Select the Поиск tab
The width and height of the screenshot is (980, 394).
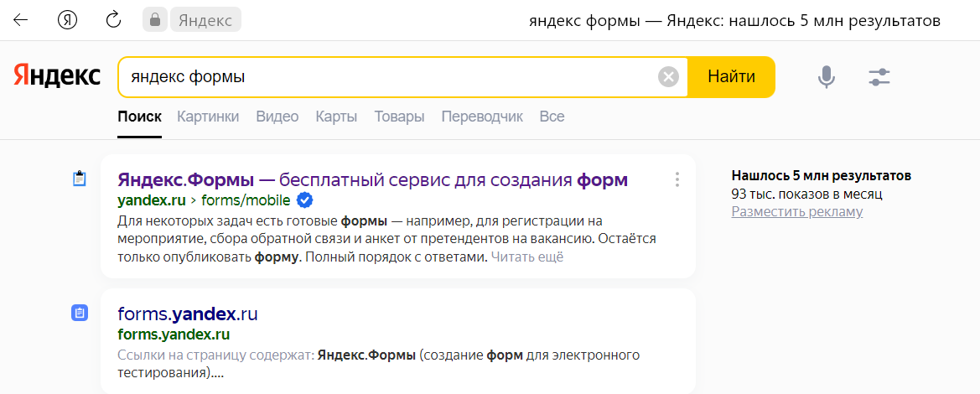(x=139, y=117)
